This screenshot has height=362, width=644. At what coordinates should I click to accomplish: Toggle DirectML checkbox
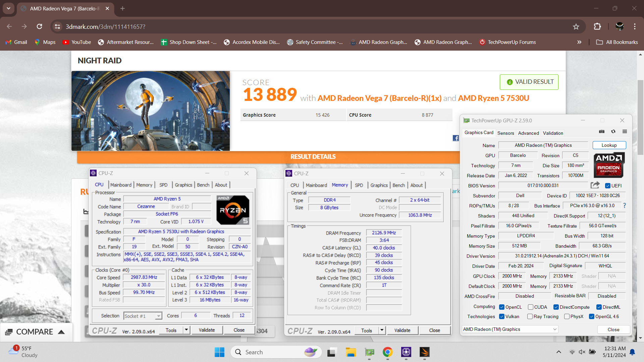599,307
